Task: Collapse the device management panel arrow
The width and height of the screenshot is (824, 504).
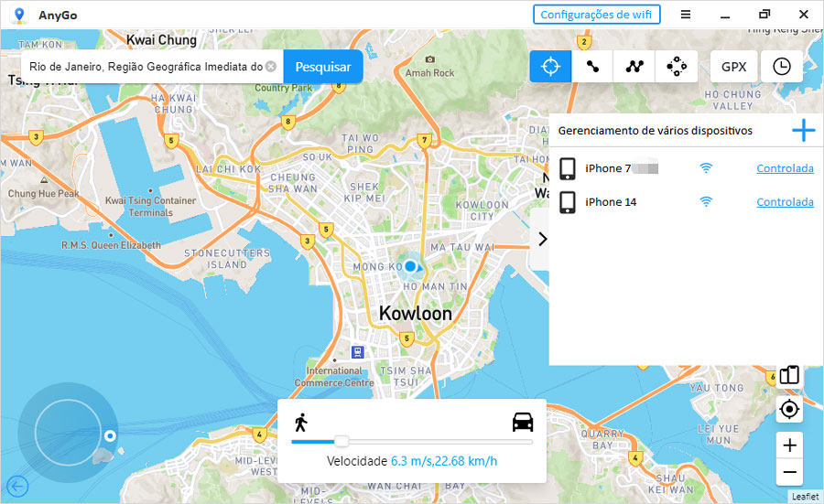Action: [542, 239]
